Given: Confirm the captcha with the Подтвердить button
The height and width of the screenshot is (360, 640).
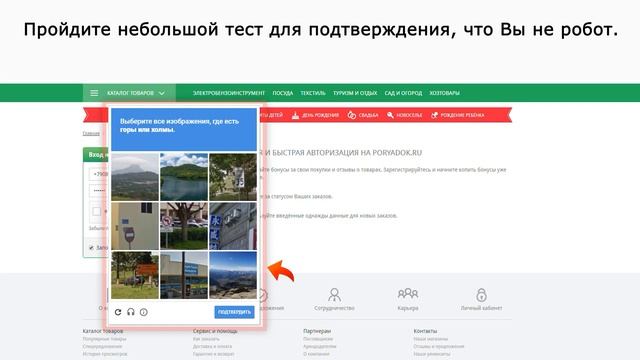Looking at the screenshot, I should click(234, 312).
